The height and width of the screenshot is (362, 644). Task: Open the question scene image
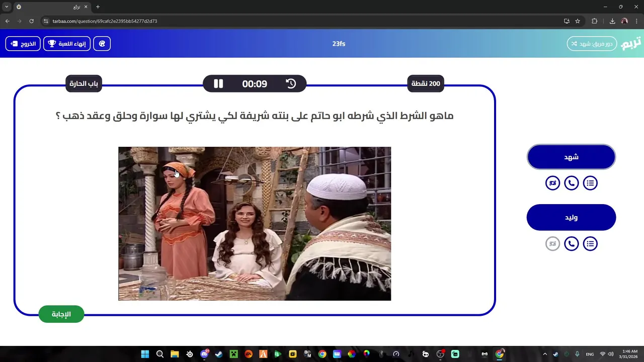(x=255, y=224)
